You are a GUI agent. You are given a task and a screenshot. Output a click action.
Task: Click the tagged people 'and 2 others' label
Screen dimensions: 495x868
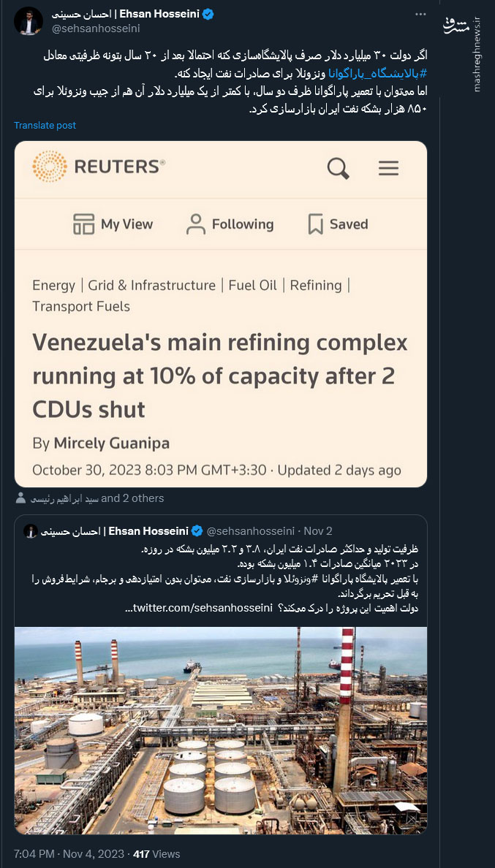point(132,498)
